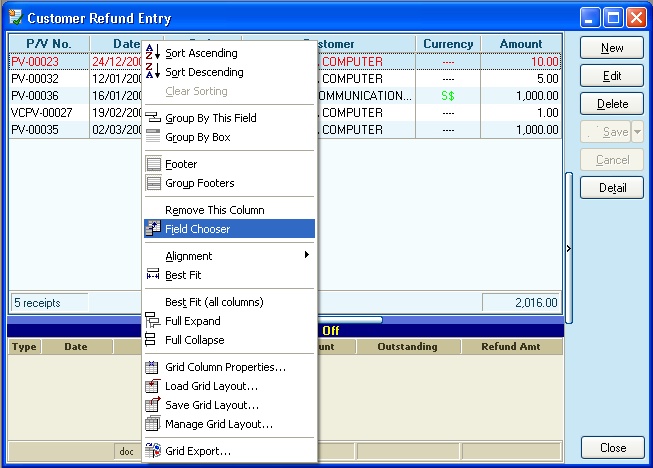
Task: Click the greyed Cancel button
Action: [x=611, y=159]
